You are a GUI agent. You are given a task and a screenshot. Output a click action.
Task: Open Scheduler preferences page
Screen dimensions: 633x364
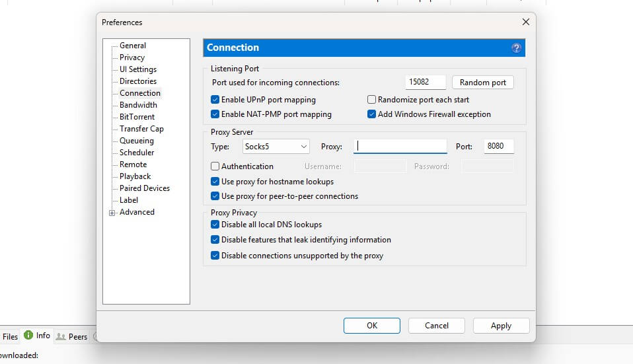pyautogui.click(x=137, y=153)
